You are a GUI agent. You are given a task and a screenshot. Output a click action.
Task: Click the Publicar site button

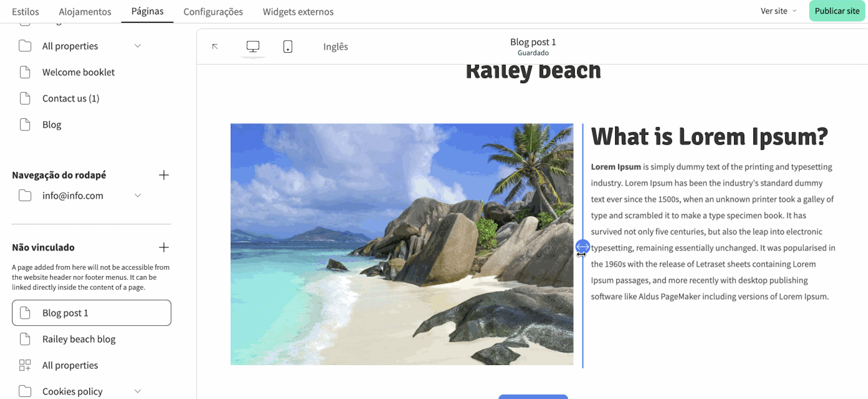[x=837, y=11]
